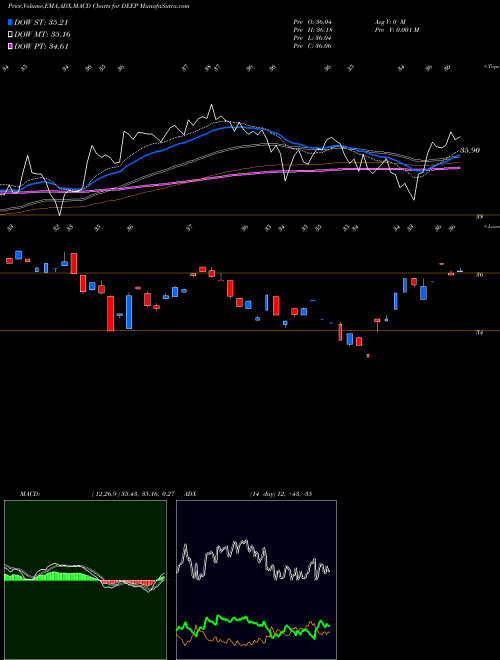Click the 36 axis label on candlestick chart
500x660 pixels.
[x=479, y=275]
